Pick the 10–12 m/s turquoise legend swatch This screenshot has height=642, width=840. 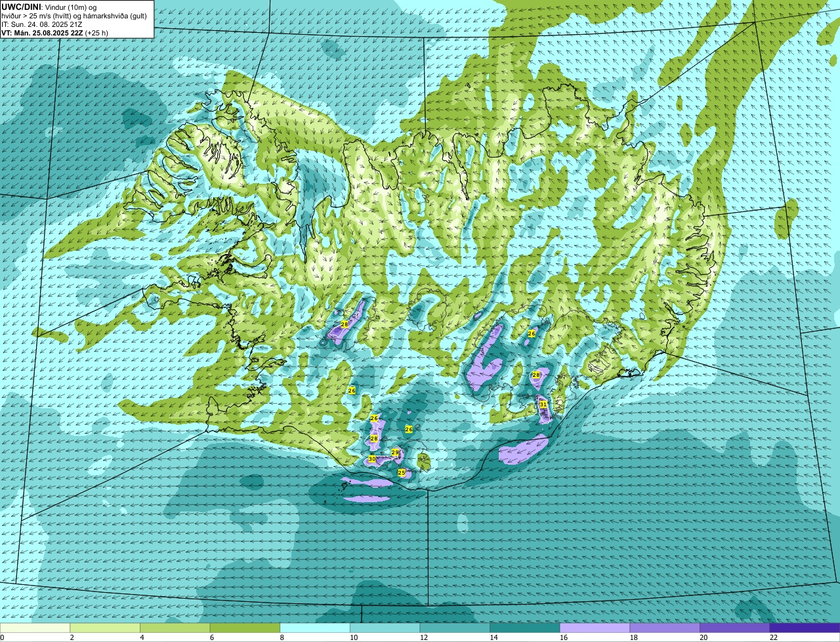point(385,628)
